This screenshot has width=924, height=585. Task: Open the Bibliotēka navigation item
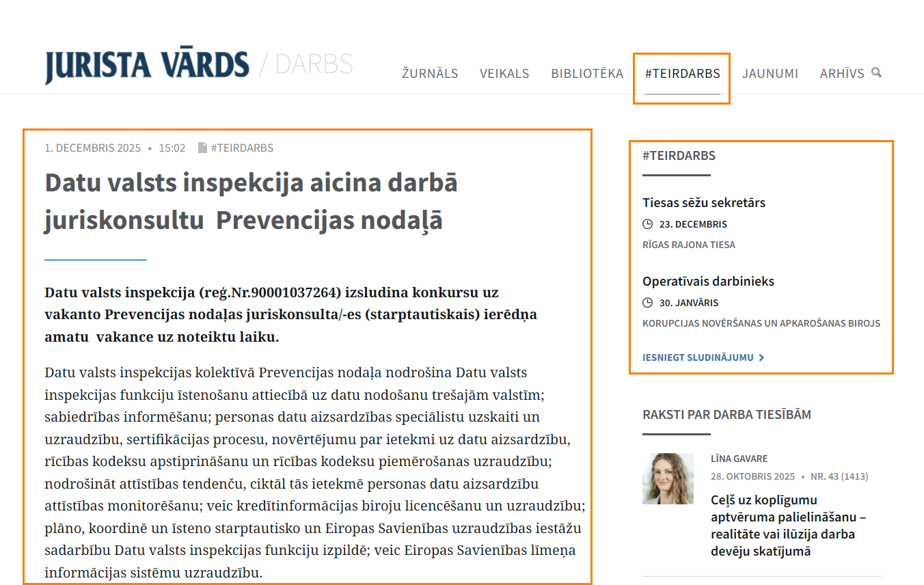click(587, 73)
